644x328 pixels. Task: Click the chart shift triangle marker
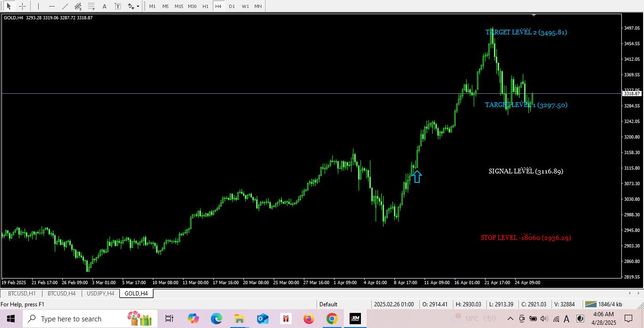tap(533, 15)
